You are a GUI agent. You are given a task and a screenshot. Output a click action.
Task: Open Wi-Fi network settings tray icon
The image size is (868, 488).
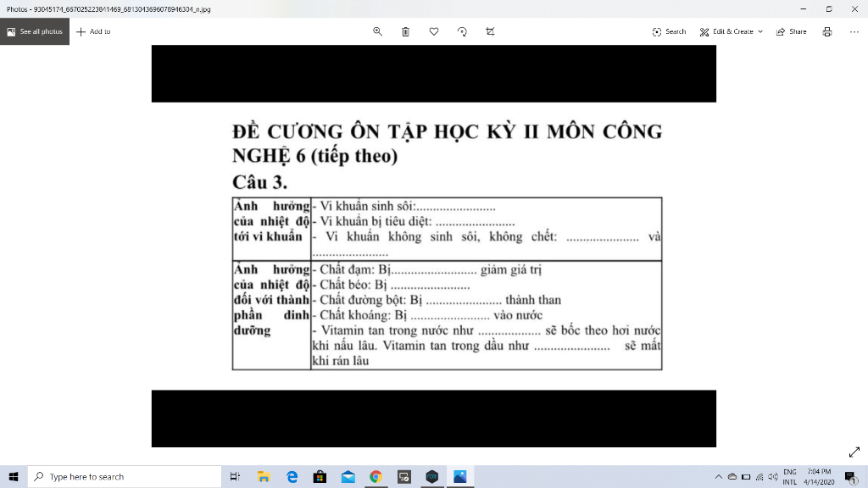tap(759, 476)
